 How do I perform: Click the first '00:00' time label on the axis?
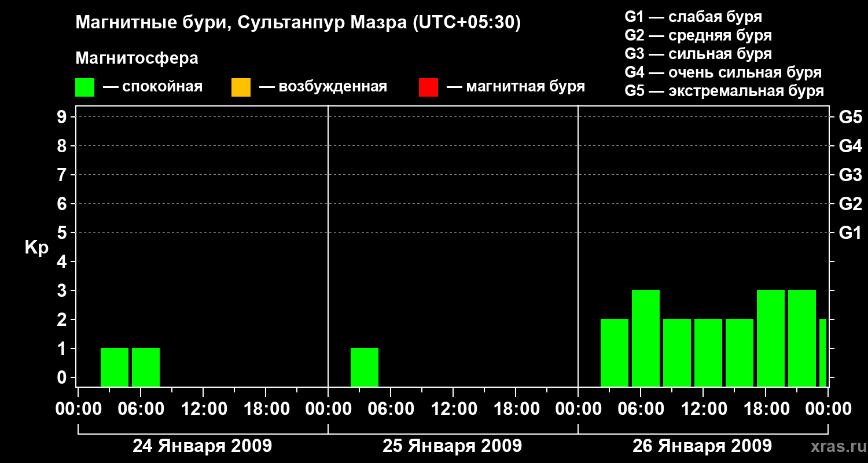(x=78, y=409)
